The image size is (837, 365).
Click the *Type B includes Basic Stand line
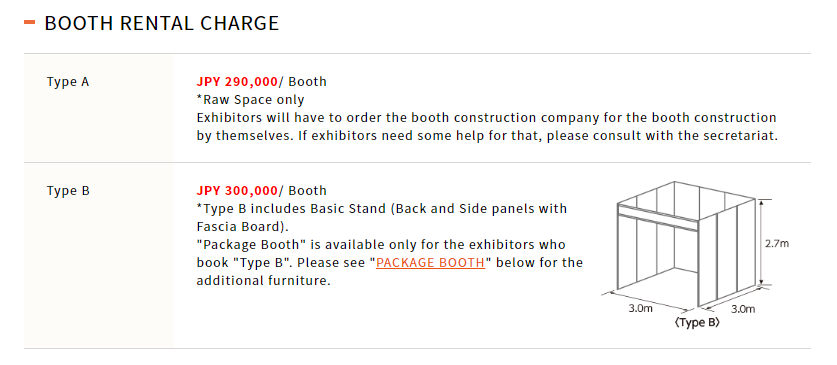[382, 209]
